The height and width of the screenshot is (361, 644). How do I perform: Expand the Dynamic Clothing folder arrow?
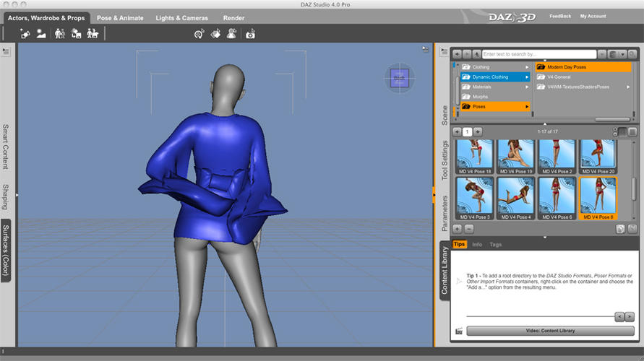click(527, 77)
